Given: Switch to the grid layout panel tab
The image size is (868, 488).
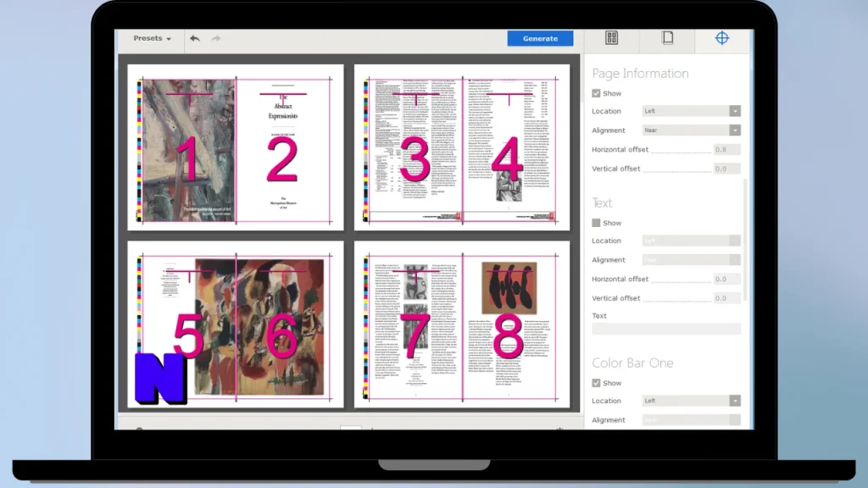Looking at the screenshot, I should point(611,37).
